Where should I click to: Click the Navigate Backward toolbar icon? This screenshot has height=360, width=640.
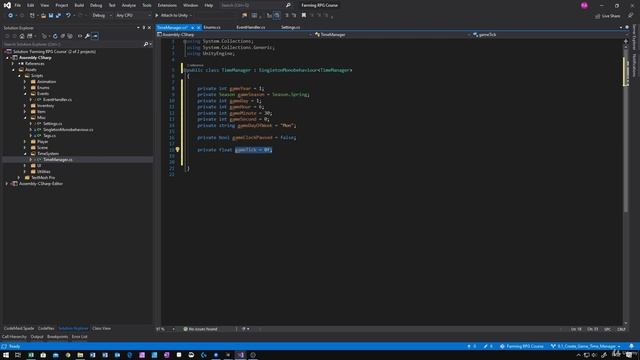10,16
